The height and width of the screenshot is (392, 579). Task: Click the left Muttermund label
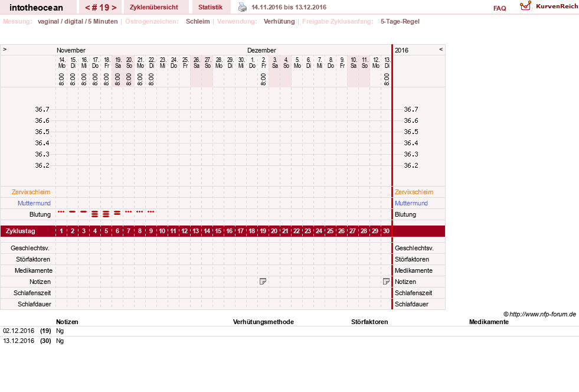34,203
